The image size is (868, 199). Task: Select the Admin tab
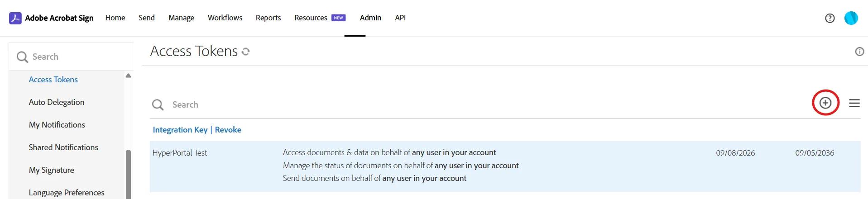[370, 18]
